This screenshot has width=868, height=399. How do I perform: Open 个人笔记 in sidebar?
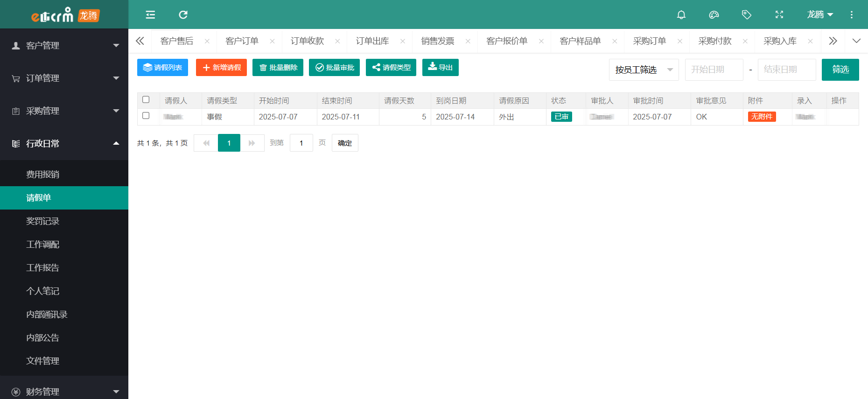64,291
